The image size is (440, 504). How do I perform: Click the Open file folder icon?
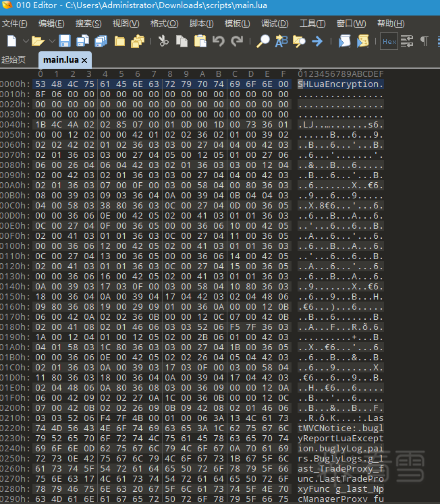pos(38,41)
